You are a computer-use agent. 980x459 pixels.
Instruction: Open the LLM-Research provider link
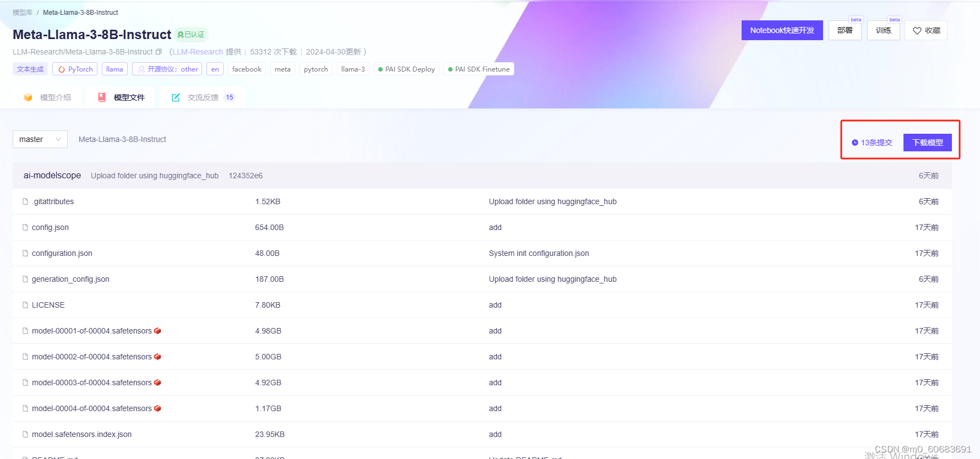pos(198,52)
